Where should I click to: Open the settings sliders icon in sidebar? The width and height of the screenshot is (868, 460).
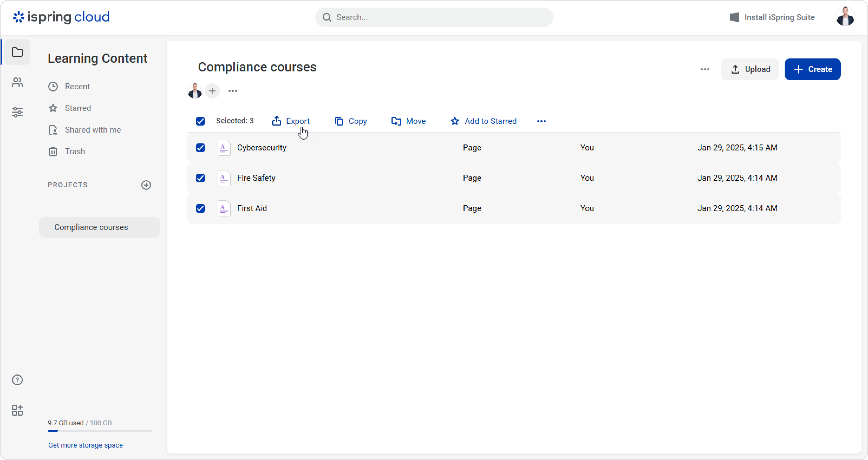pos(17,112)
